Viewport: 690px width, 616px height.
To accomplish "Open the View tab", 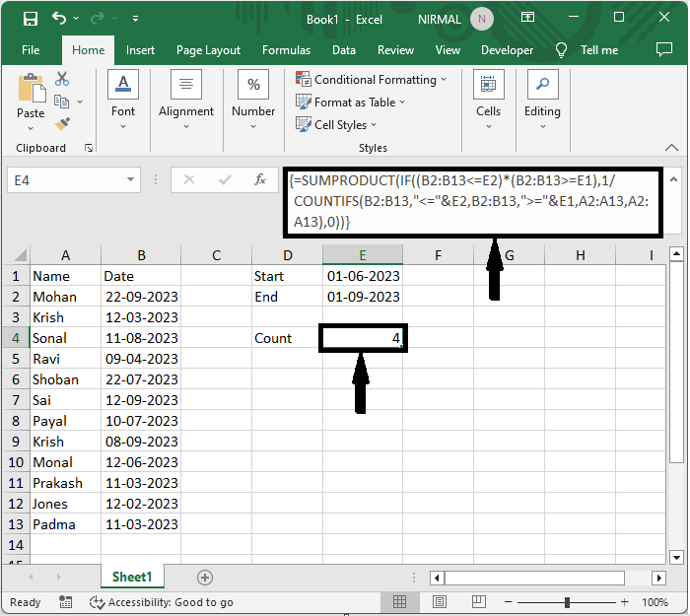I will 448,50.
